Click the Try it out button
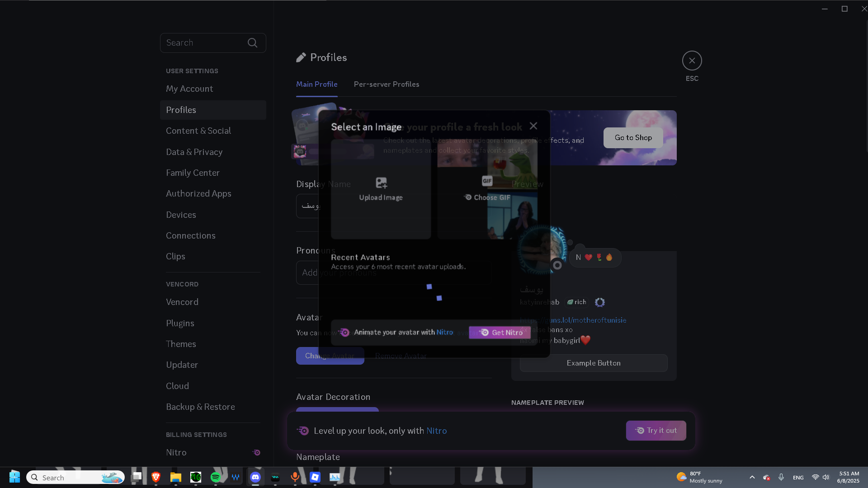868x488 pixels. pyautogui.click(x=656, y=431)
